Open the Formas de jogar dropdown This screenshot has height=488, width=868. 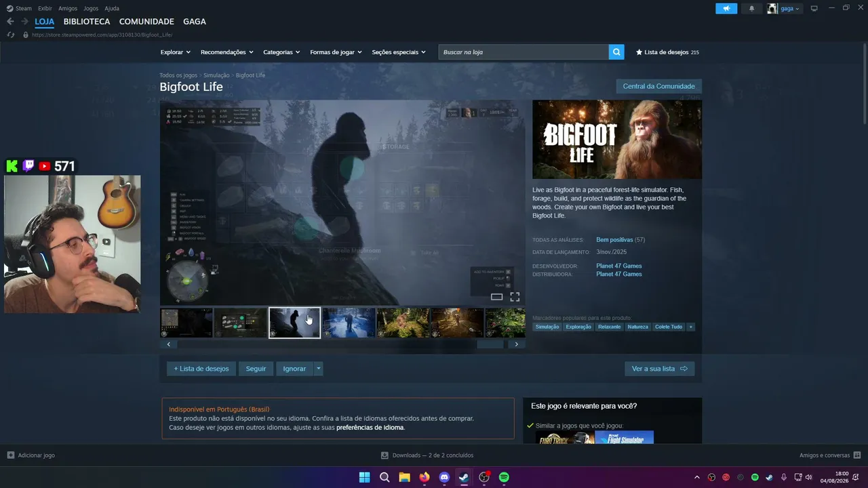pos(336,52)
